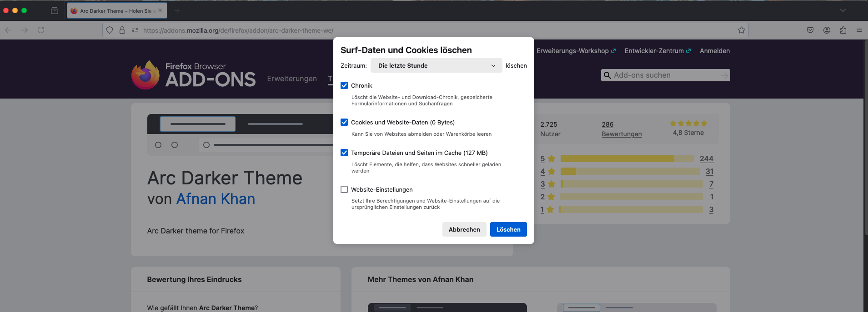The width and height of the screenshot is (868, 312).
Task: Click Anmelden to sign in
Action: click(715, 51)
